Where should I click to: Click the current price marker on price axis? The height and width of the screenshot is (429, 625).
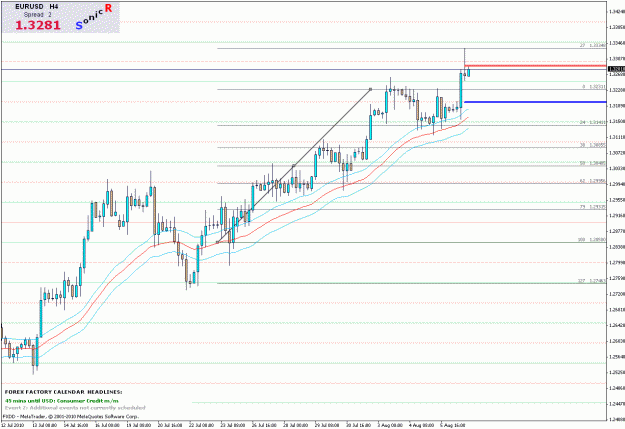(616, 69)
